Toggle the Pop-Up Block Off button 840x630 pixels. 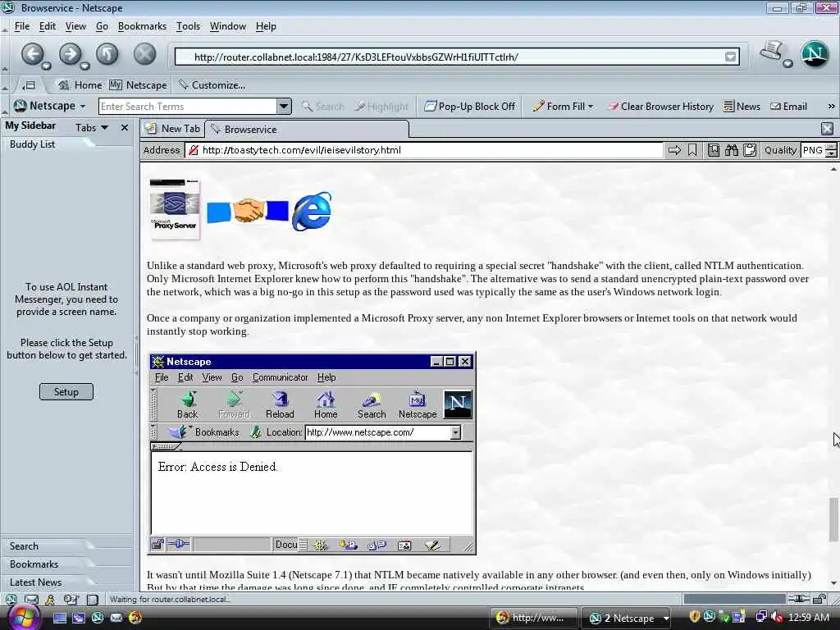pos(469,106)
